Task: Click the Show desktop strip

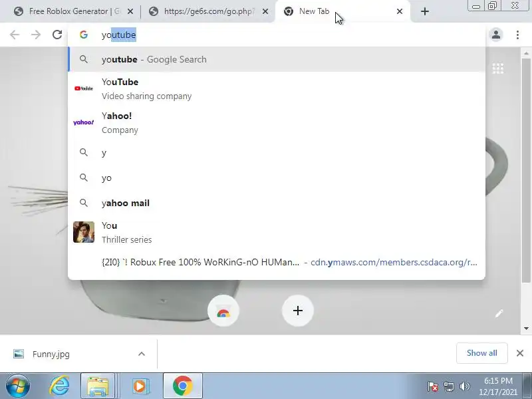Action: point(527,386)
